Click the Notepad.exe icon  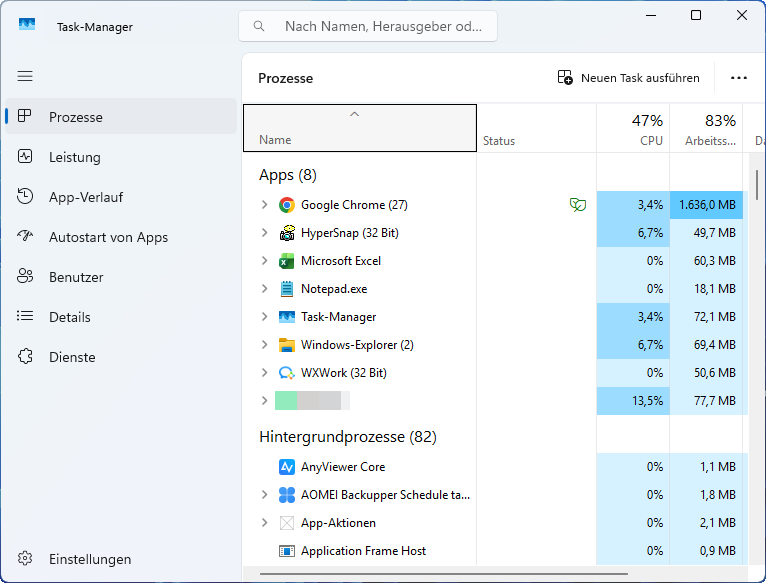pos(287,289)
